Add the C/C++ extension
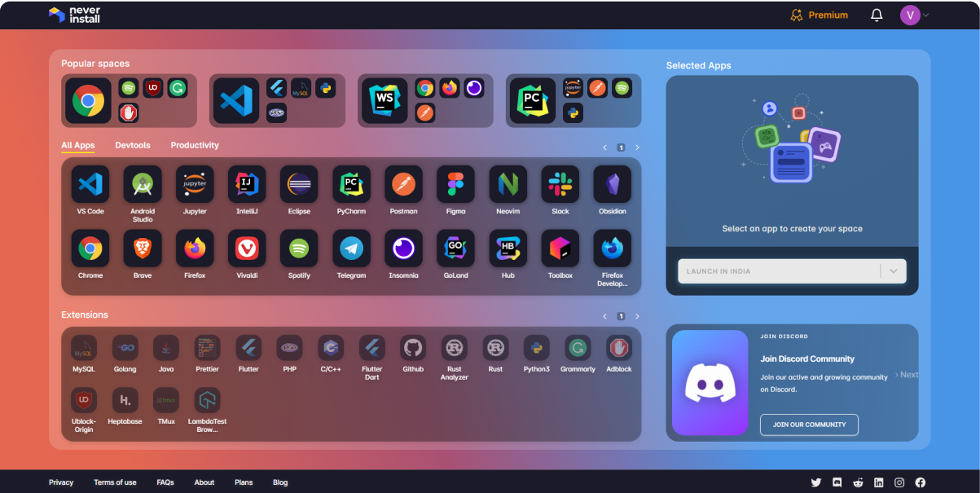980x493 pixels. [331, 348]
